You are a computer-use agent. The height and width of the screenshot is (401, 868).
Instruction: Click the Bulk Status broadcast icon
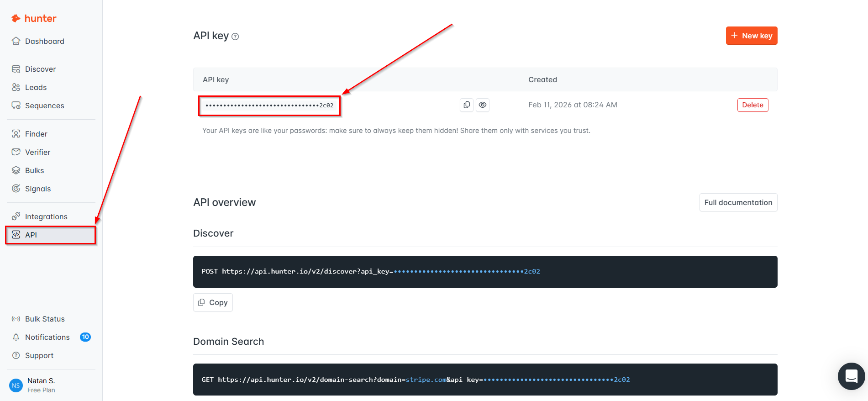click(16, 319)
